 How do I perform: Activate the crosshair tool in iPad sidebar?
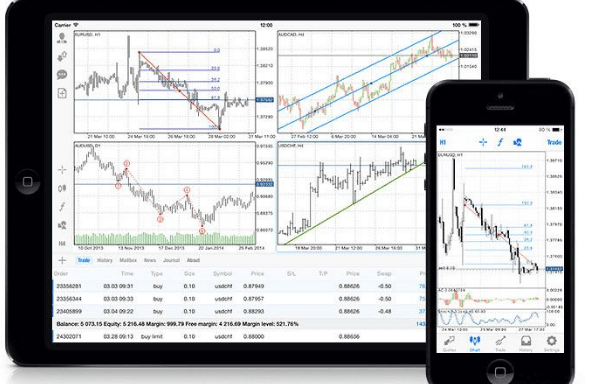62,170
